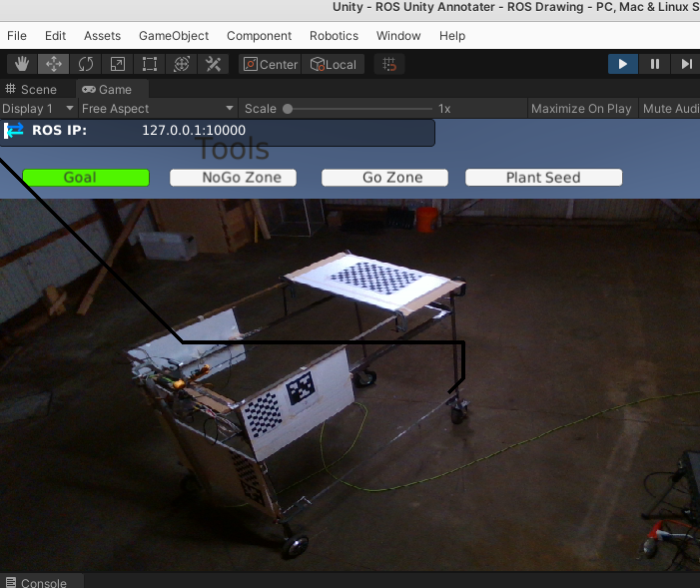
Task: Open the custom editor tools
Action: pyautogui.click(x=214, y=64)
